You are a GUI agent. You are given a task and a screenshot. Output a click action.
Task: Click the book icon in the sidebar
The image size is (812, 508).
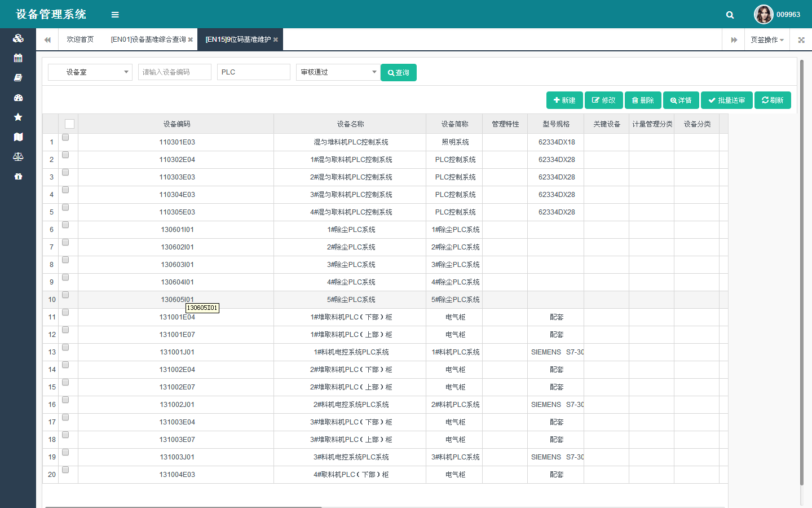(x=18, y=78)
